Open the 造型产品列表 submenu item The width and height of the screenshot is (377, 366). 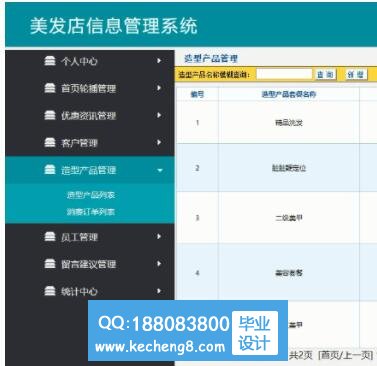point(91,195)
